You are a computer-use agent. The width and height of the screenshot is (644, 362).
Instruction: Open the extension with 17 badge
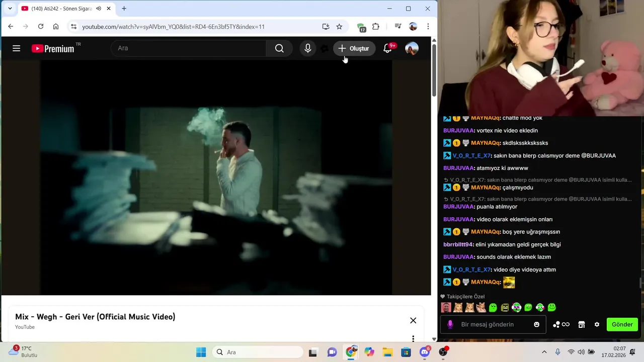(x=361, y=27)
